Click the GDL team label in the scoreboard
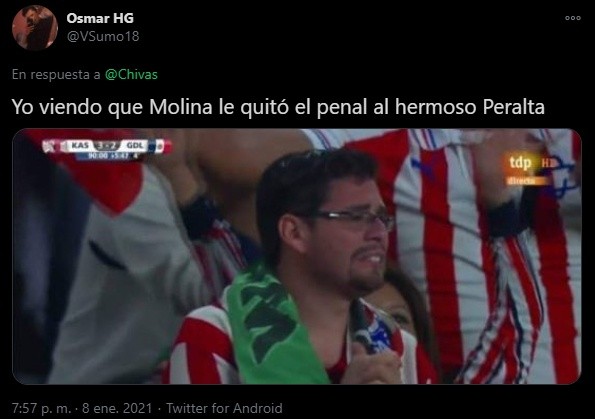The width and height of the screenshot is (595, 419). [x=135, y=146]
